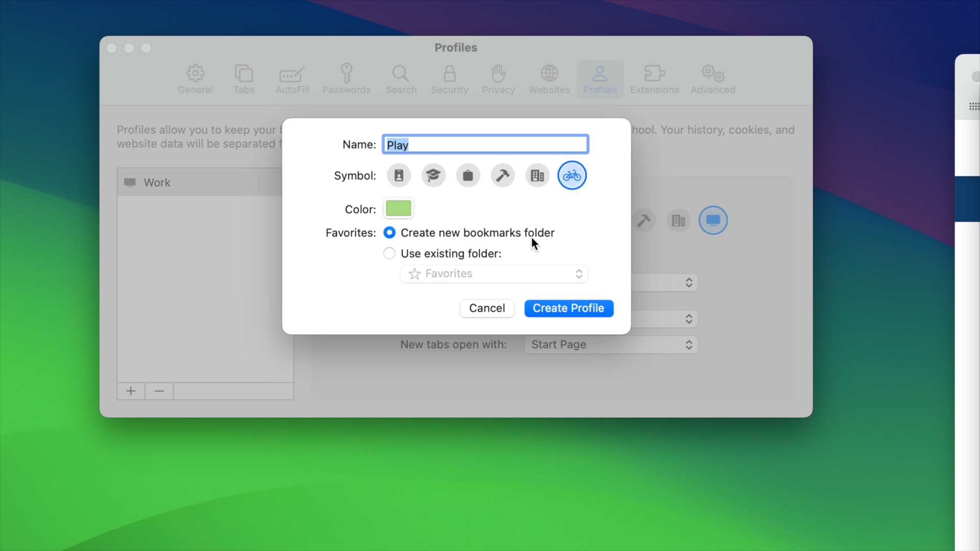This screenshot has width=980, height=551.
Task: Choose the building symbol for the profile
Action: [537, 175]
